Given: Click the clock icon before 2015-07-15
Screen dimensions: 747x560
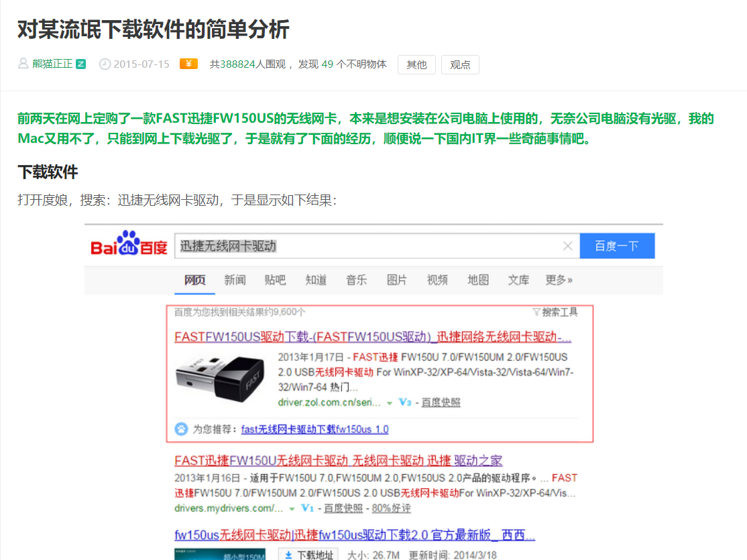Looking at the screenshot, I should point(105,64).
